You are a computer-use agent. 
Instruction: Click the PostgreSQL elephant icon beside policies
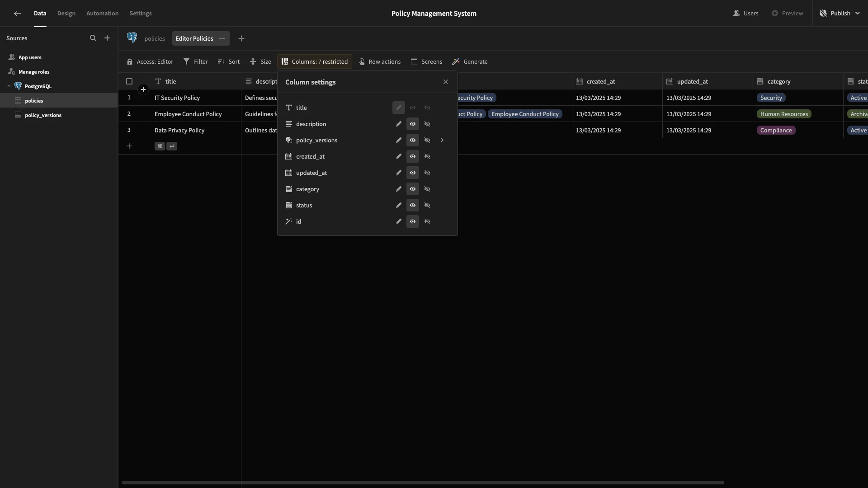pyautogui.click(x=132, y=38)
